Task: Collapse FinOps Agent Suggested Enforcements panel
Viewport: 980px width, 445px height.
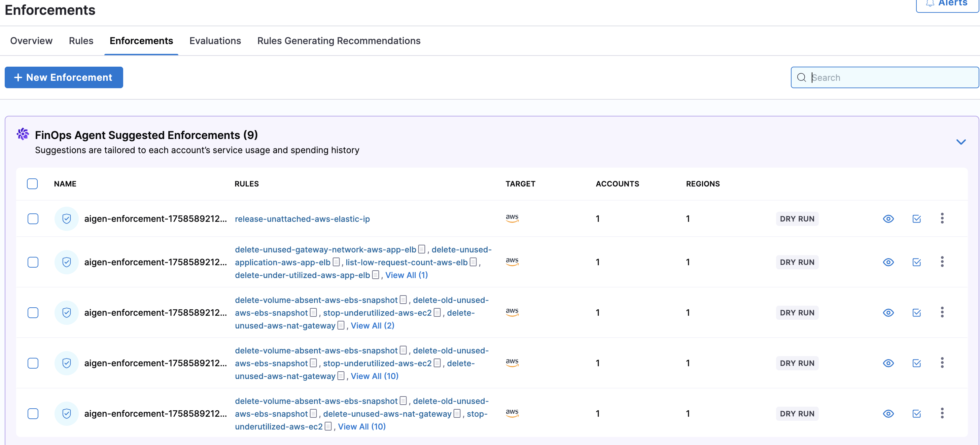Action: pyautogui.click(x=960, y=142)
